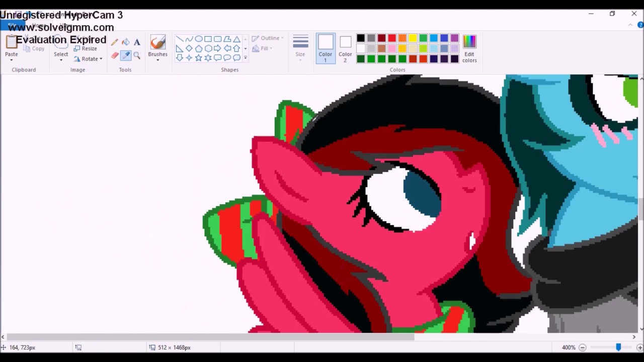The width and height of the screenshot is (644, 362).
Task: Pick the purple color swatch
Action: coord(455,38)
